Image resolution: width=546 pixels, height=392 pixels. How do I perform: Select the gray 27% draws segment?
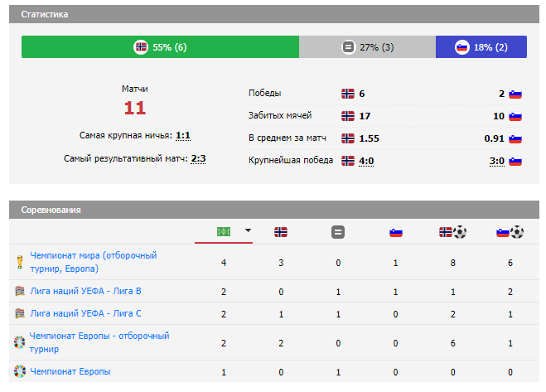pos(367,47)
